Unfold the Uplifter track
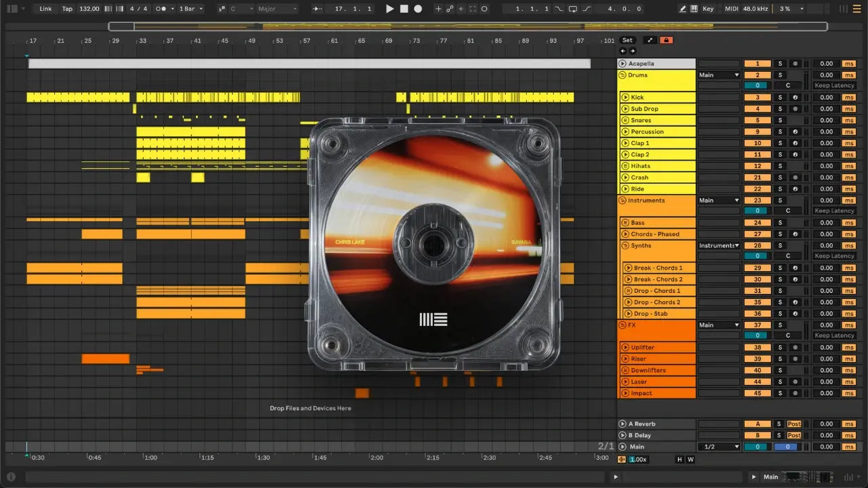 [x=625, y=348]
